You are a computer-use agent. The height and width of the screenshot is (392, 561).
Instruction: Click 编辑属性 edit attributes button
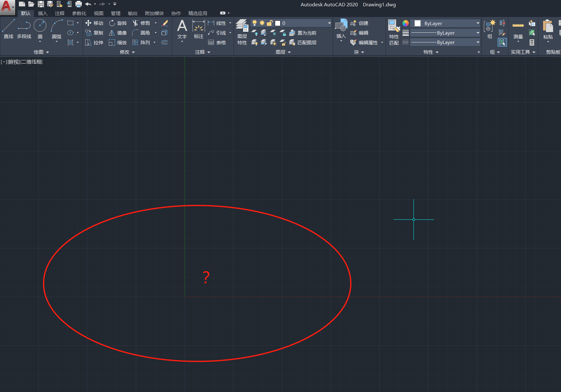(364, 42)
